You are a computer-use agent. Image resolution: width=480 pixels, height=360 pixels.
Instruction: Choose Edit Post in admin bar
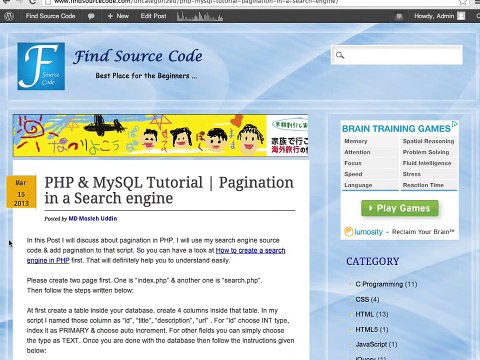click(x=153, y=16)
